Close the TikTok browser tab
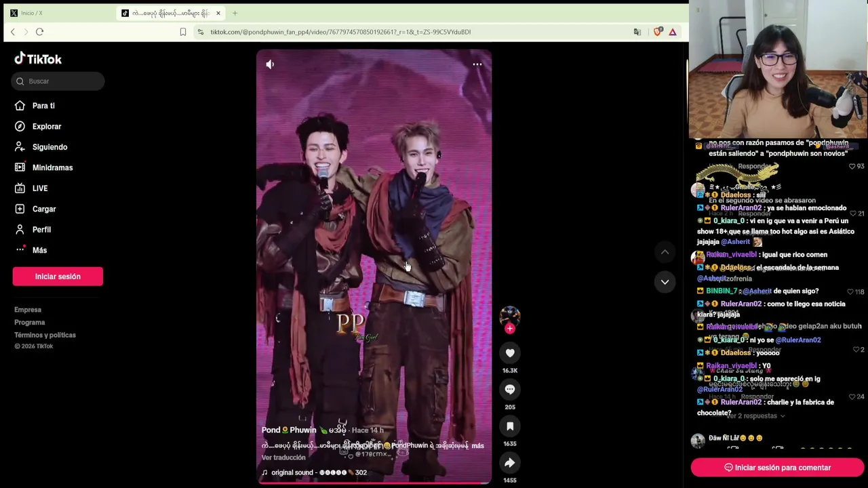This screenshot has height=488, width=868. 218,13
